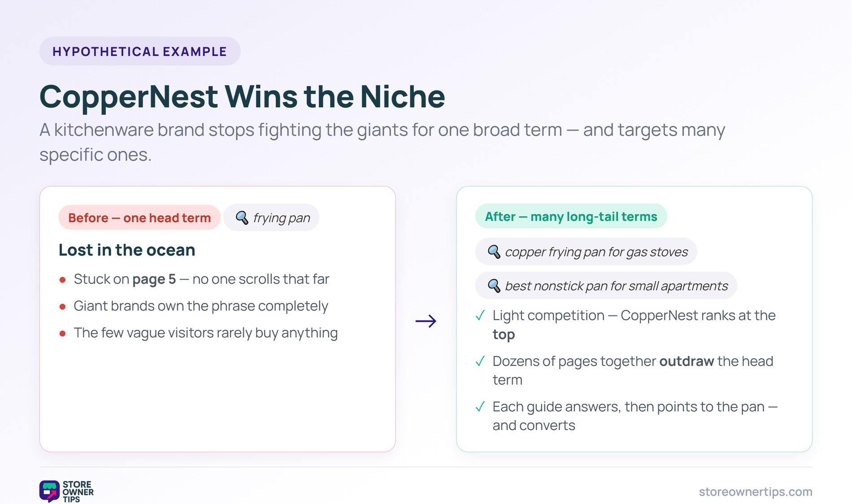
Task: Select the Hypothetical Example badge
Action: pos(140,51)
